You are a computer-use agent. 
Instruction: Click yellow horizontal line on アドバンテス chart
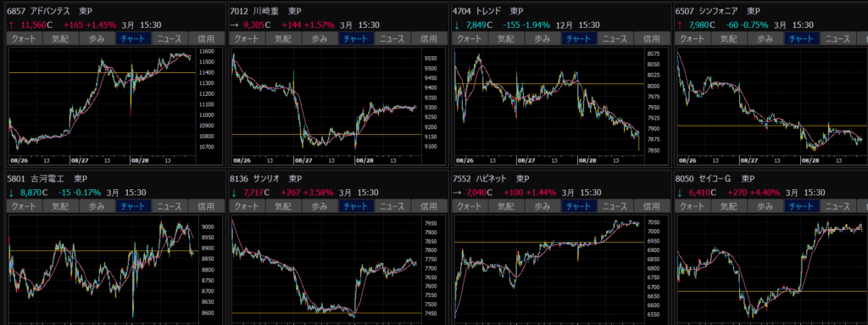coord(102,73)
